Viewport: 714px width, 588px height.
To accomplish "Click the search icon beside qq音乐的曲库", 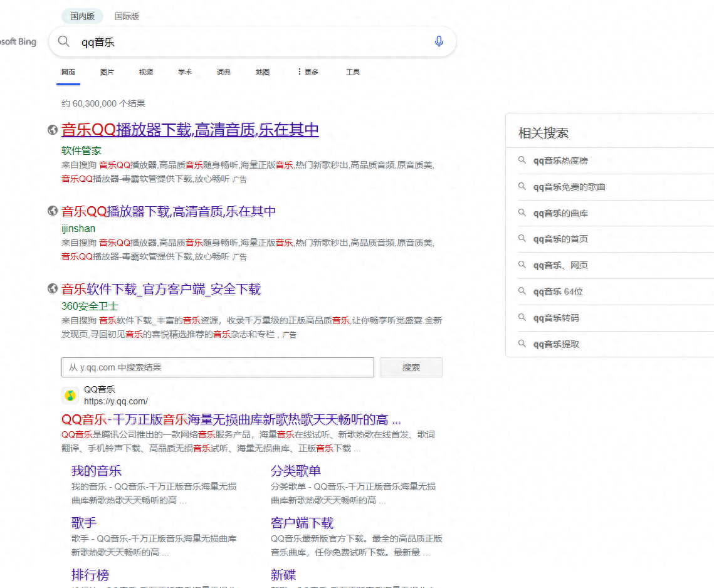I will 522,213.
